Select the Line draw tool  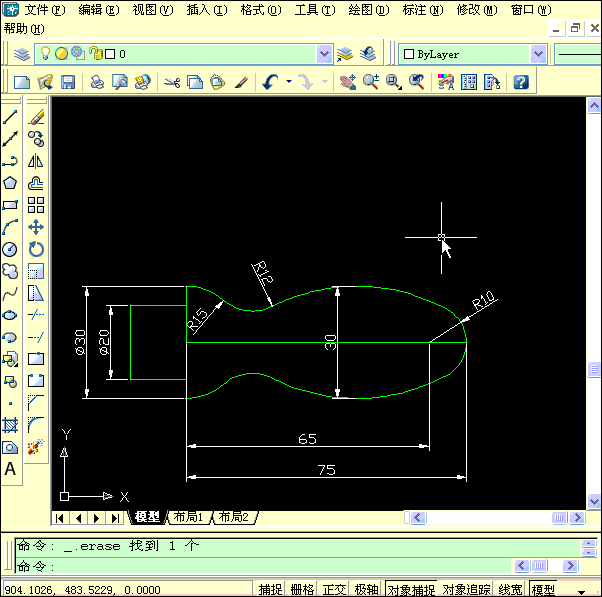(x=10, y=117)
